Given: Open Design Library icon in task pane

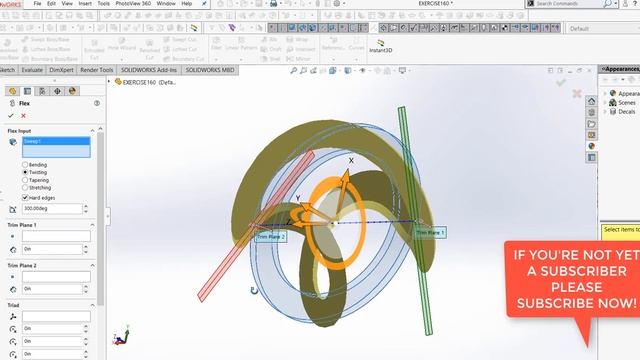Looking at the screenshot, I should pos(591,112).
